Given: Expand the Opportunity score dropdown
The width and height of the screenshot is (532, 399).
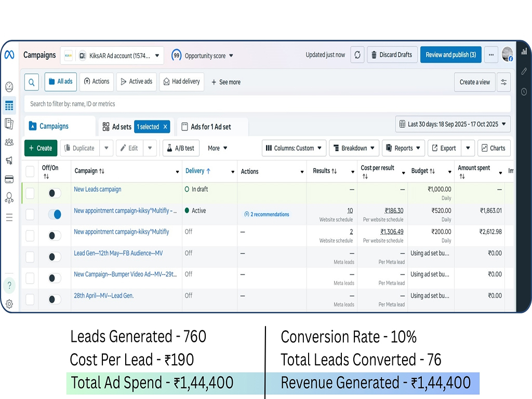Looking at the screenshot, I should tap(209, 56).
